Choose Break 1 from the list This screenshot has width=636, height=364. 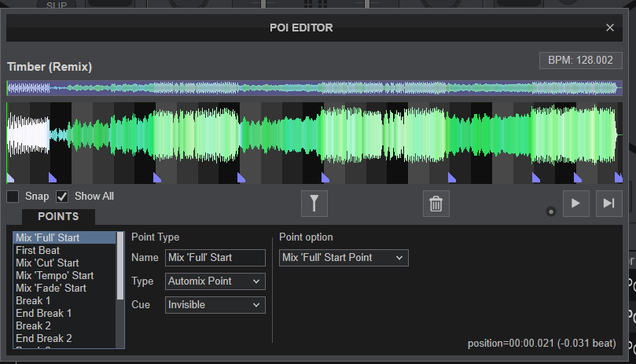(x=33, y=300)
